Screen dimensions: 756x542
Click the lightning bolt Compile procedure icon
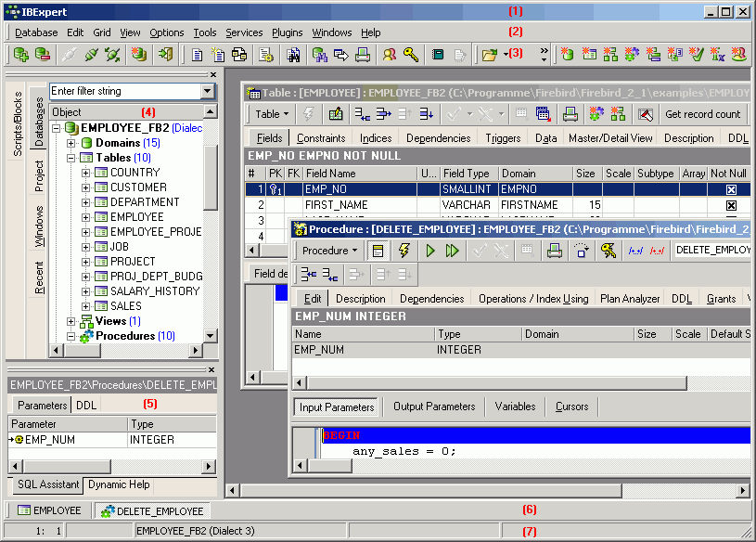pos(404,251)
